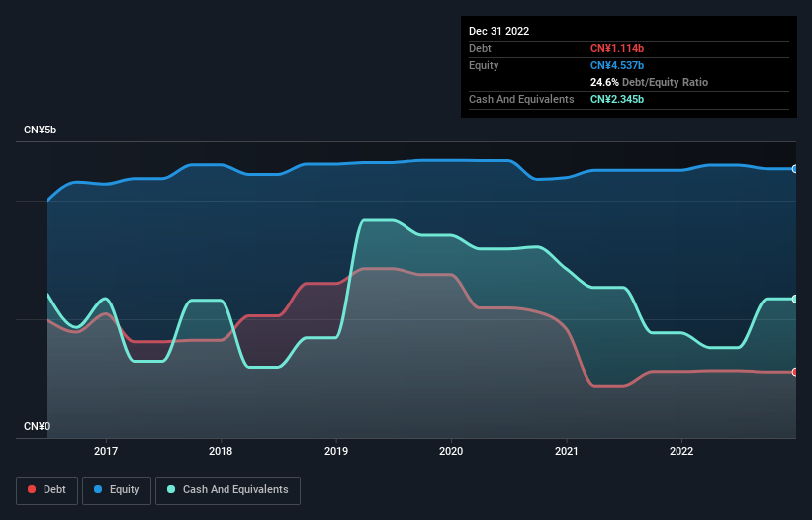
Task: Click the Equity row label in tooltip
Action: point(484,65)
